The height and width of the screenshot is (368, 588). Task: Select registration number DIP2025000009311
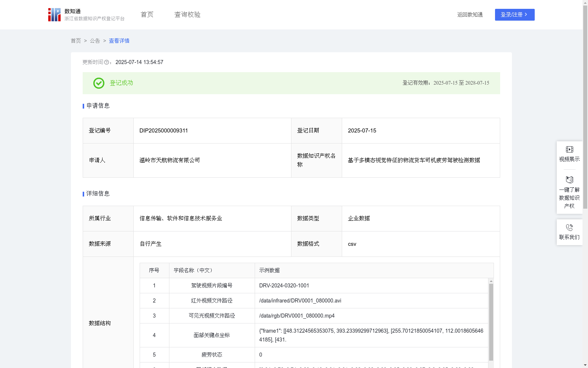click(164, 131)
